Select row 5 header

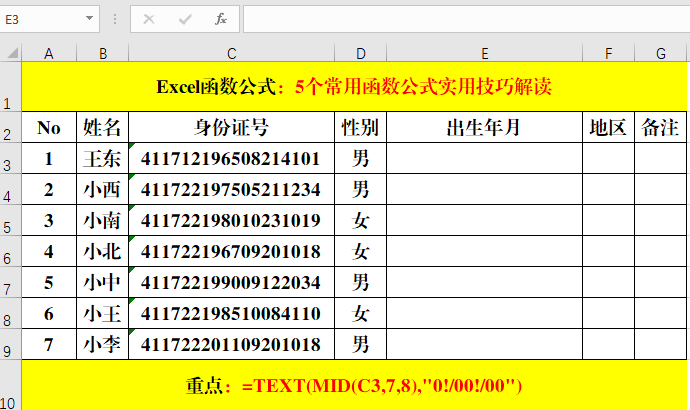(11, 220)
